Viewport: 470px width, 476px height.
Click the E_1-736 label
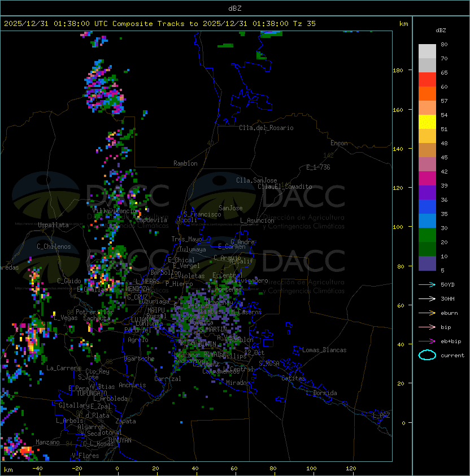(318, 167)
